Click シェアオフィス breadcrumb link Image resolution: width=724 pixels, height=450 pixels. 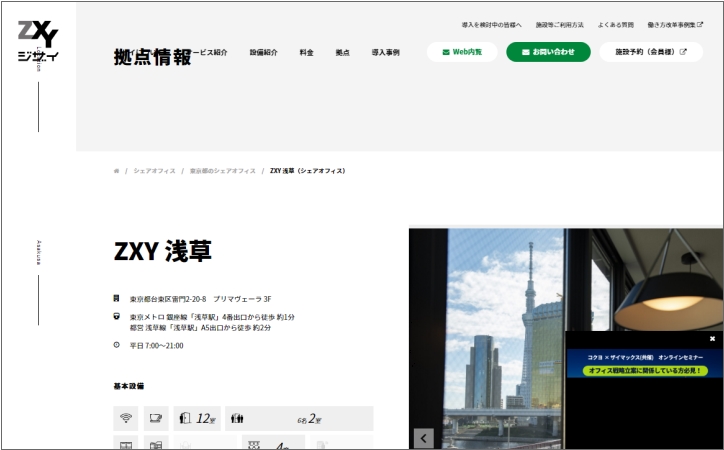click(x=155, y=171)
